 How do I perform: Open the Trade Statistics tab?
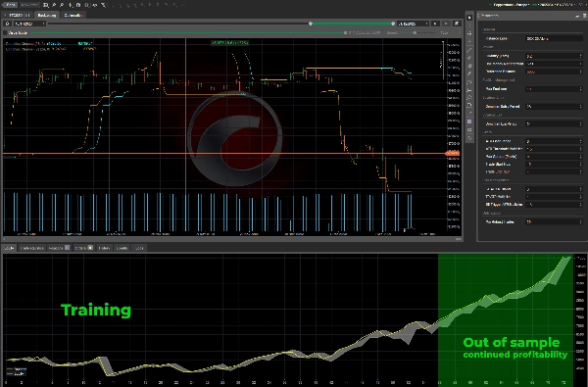32,248
